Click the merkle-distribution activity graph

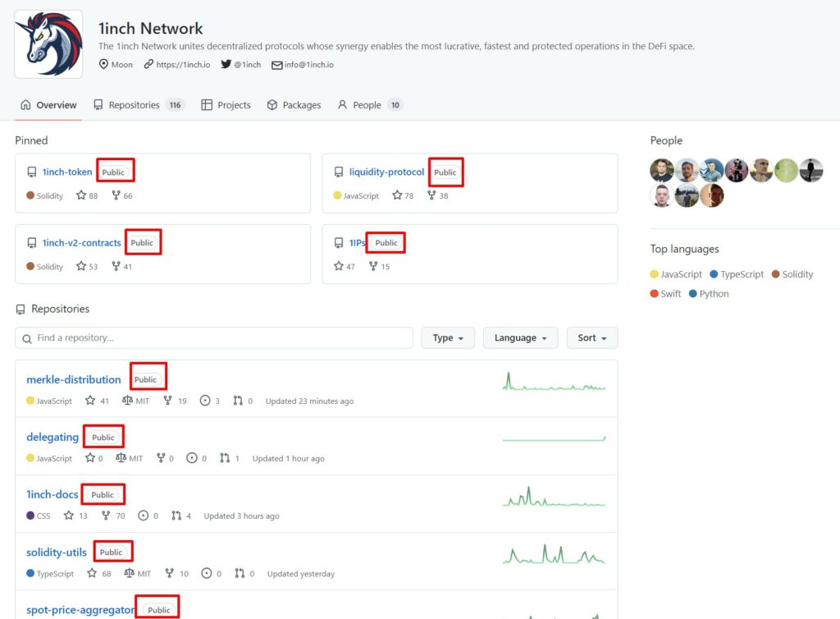(x=554, y=383)
